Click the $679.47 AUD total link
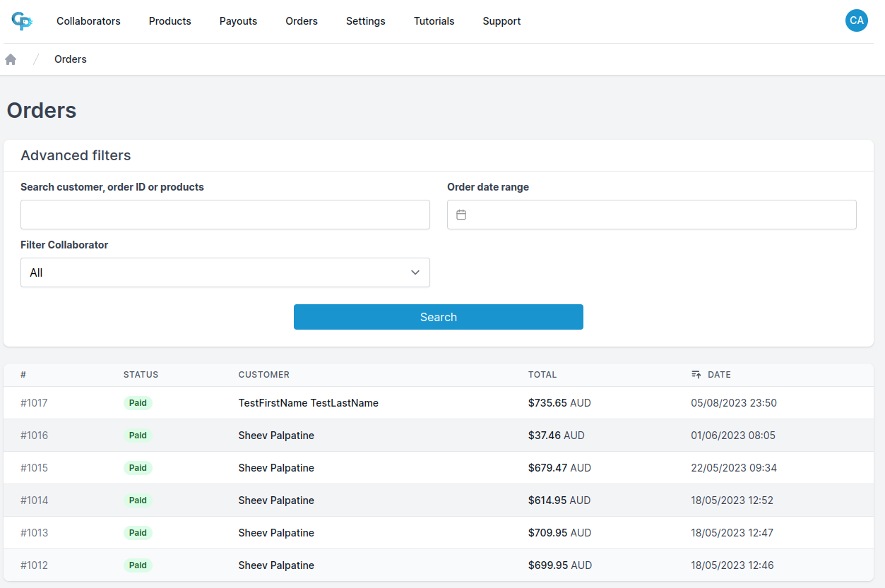 [560, 467]
